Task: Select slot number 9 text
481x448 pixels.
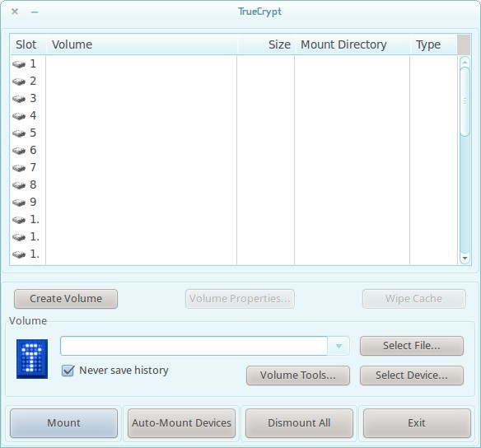Action: pyautogui.click(x=33, y=202)
